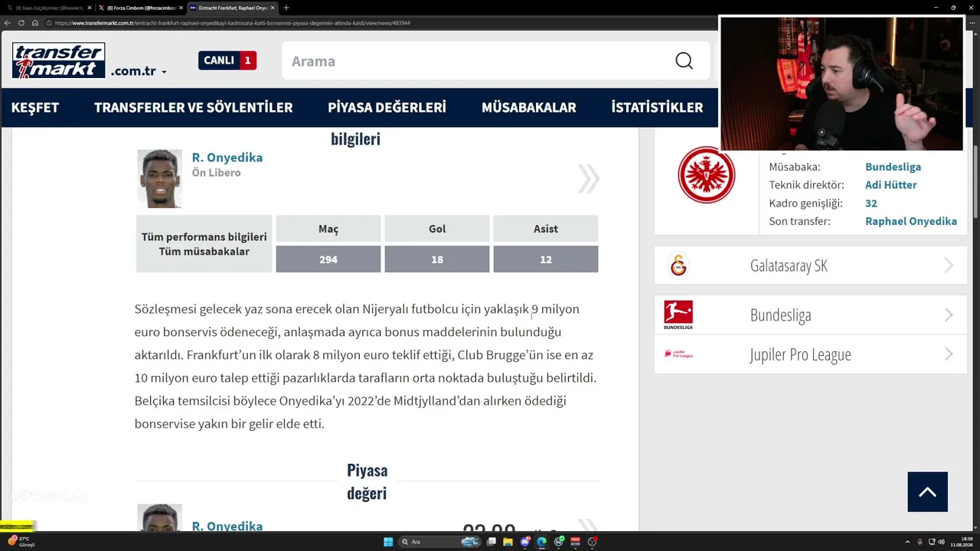The width and height of the screenshot is (980, 551).
Task: Open the Windows Start menu
Action: click(x=388, y=542)
